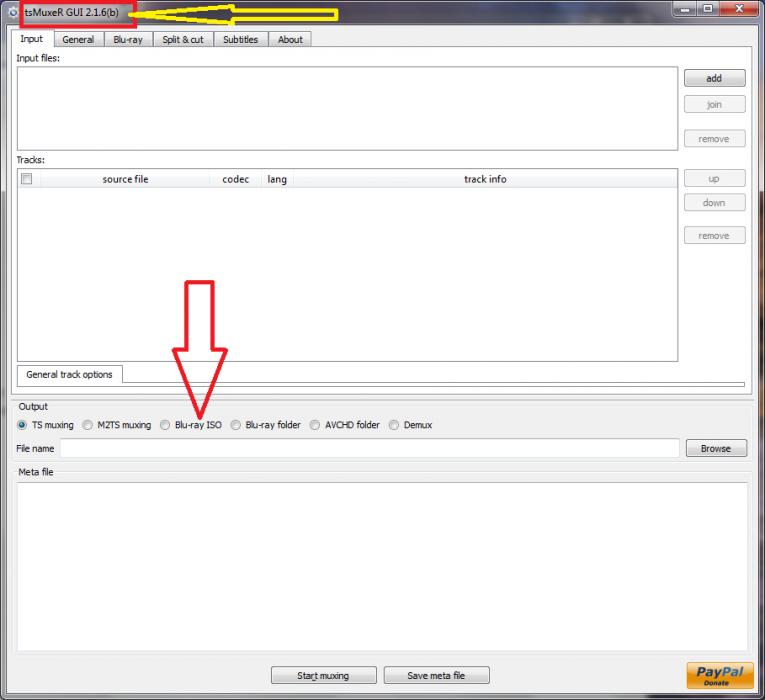
Task: Switch to the Split & cut tab
Action: (x=183, y=40)
